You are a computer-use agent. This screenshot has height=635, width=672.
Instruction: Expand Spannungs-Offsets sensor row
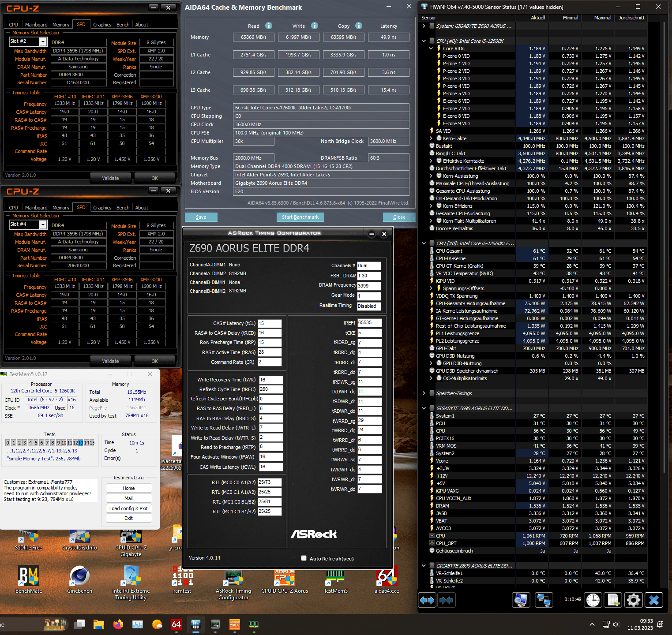tap(431, 288)
